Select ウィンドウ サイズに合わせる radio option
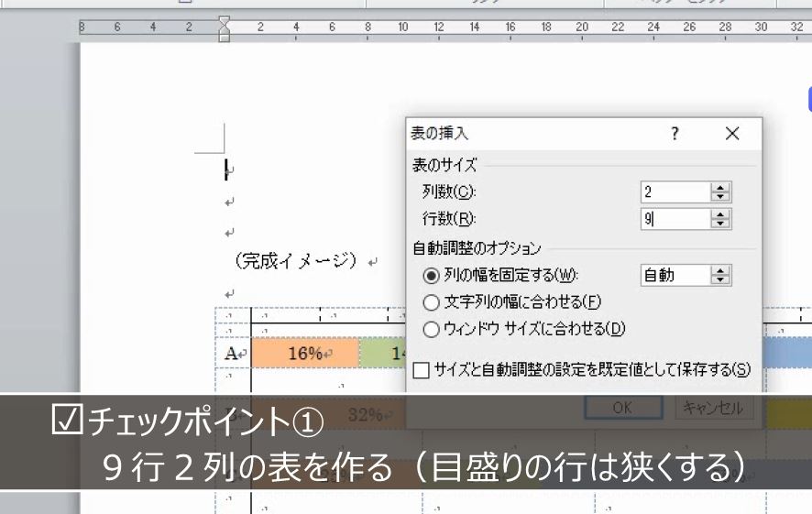The height and width of the screenshot is (514, 812). coord(431,329)
